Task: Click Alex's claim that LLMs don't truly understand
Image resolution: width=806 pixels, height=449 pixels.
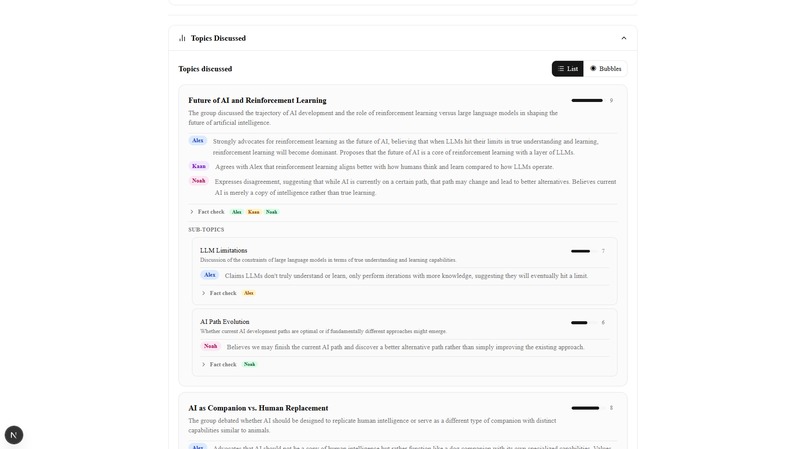Action: (x=406, y=276)
